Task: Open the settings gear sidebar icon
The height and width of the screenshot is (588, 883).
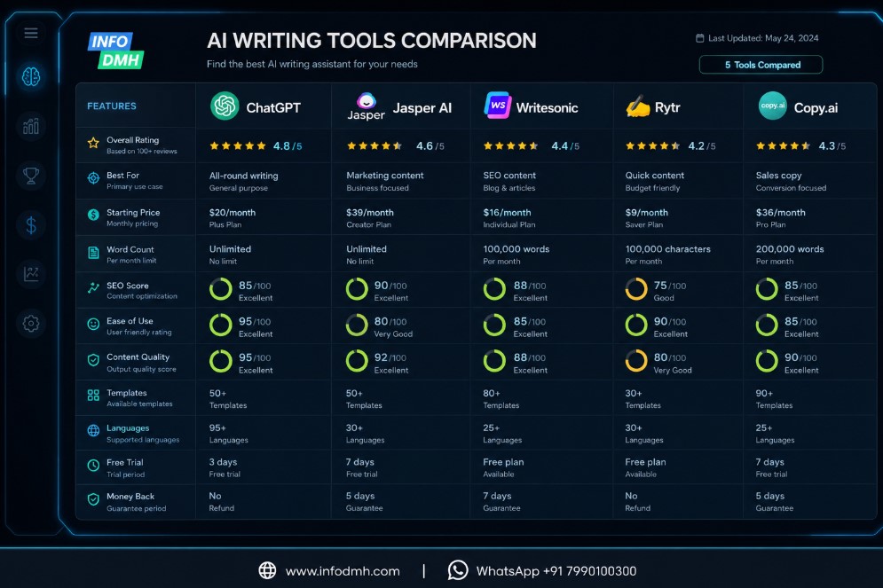Action: (31, 323)
